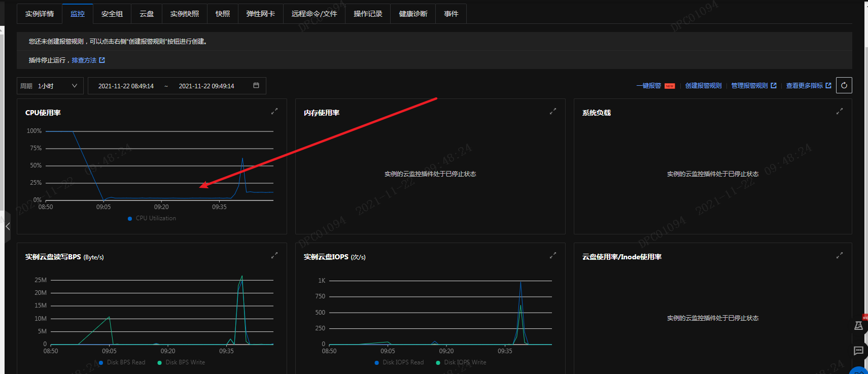The width and height of the screenshot is (868, 374).
Task: Click the 创建报警规则 link
Action: point(703,86)
